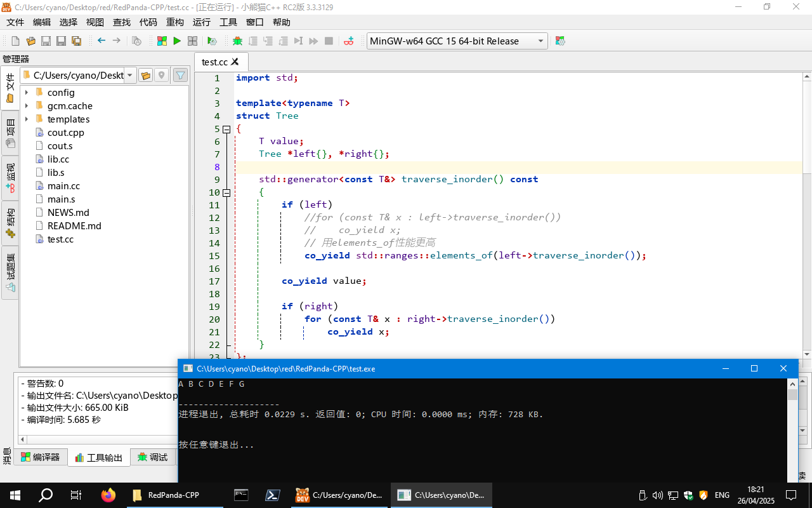Open main.cc in the file tree
Screen dimensions: 812x508
coord(63,186)
